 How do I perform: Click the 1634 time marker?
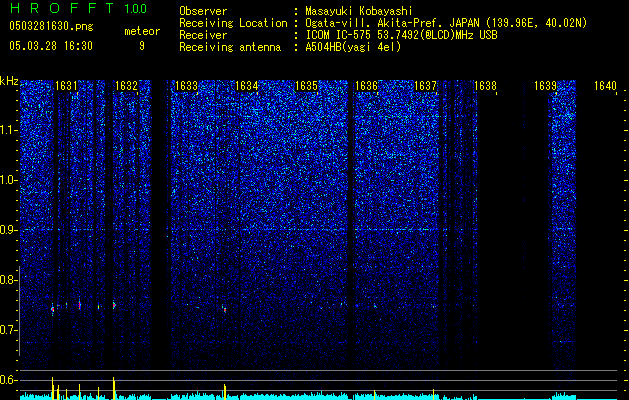click(246, 86)
